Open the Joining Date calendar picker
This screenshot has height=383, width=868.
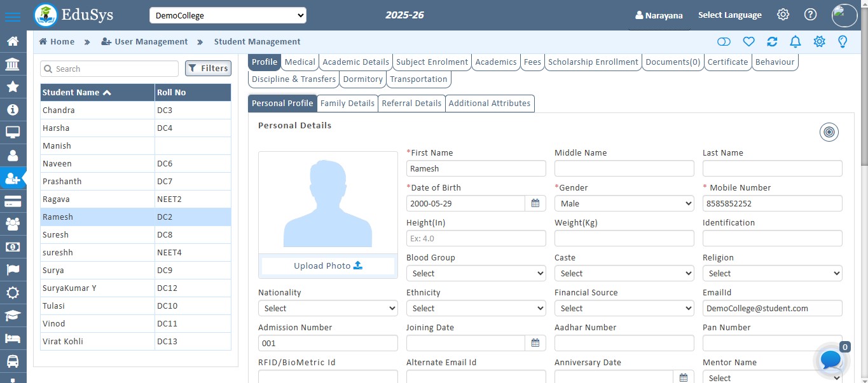(535, 342)
